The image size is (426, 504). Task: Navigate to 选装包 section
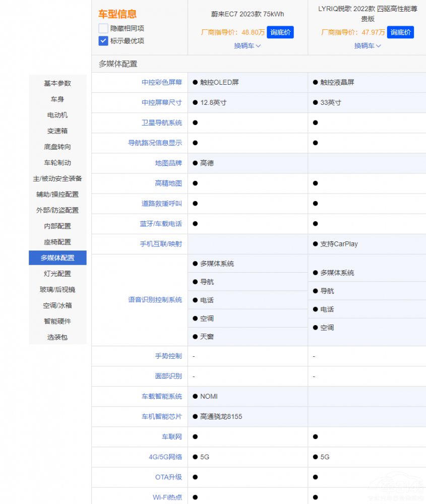[57, 337]
